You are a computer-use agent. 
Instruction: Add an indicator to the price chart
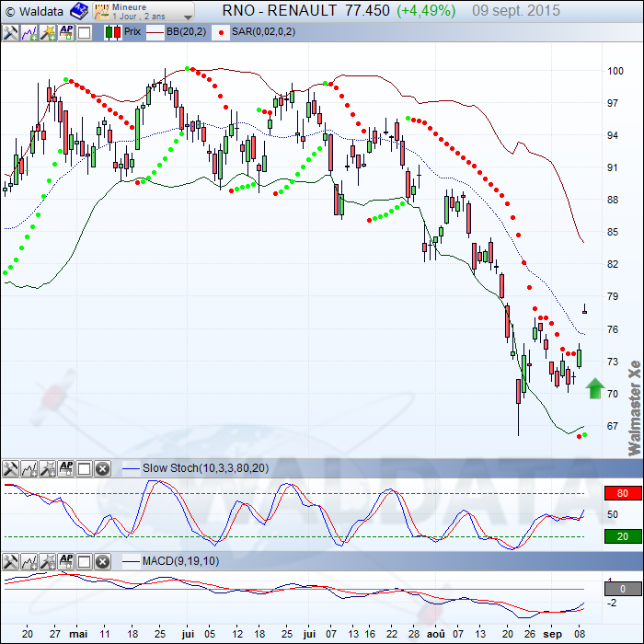click(29, 32)
